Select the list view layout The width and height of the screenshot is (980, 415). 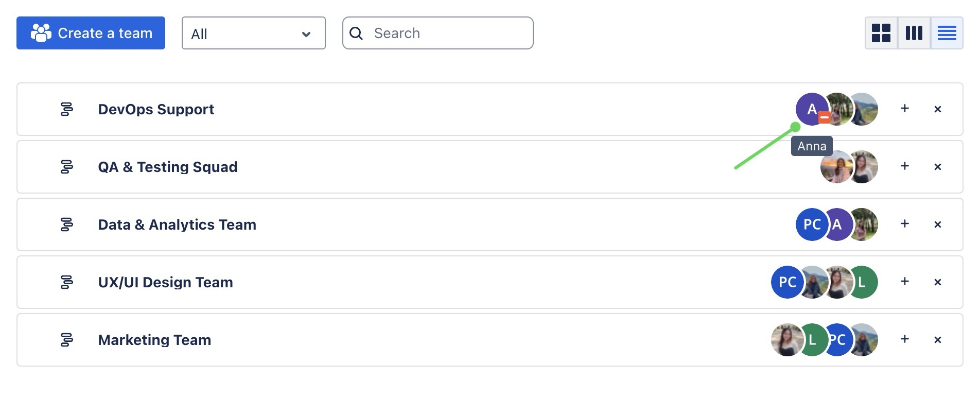tap(947, 33)
